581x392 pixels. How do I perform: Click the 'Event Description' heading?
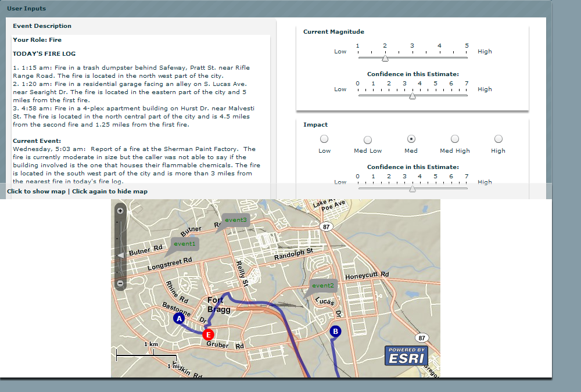(42, 26)
